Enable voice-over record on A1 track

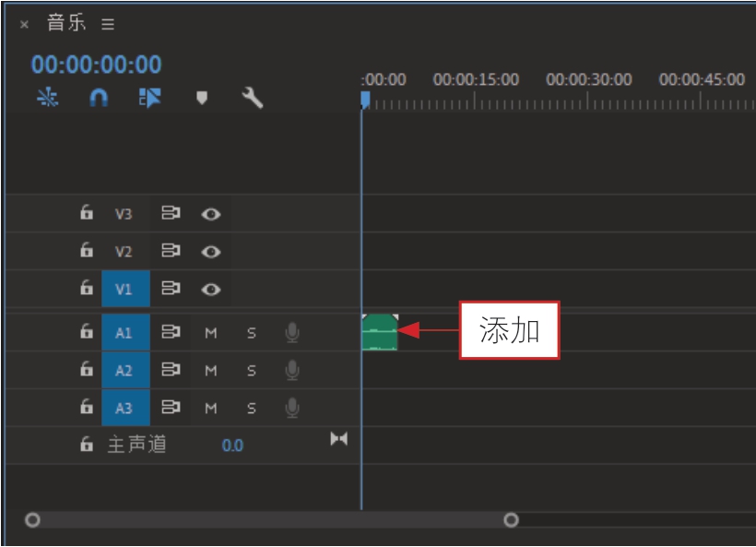pyautogui.click(x=292, y=332)
